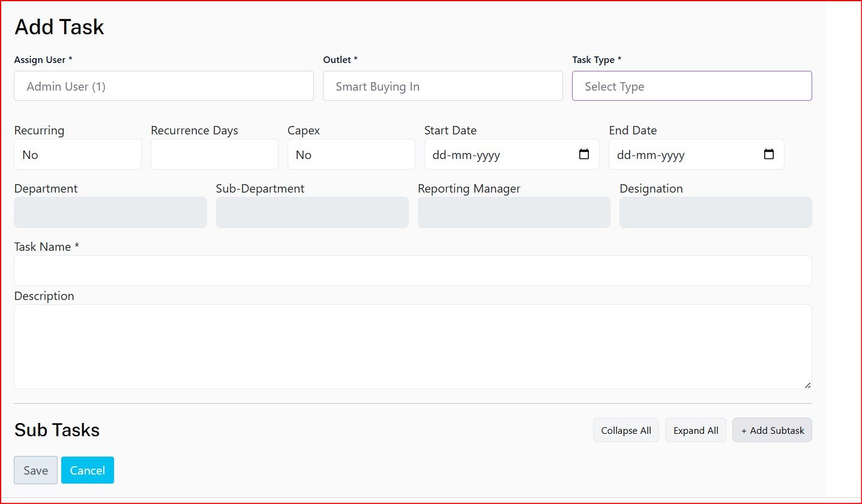Open the Assign User dropdown

coord(163,86)
